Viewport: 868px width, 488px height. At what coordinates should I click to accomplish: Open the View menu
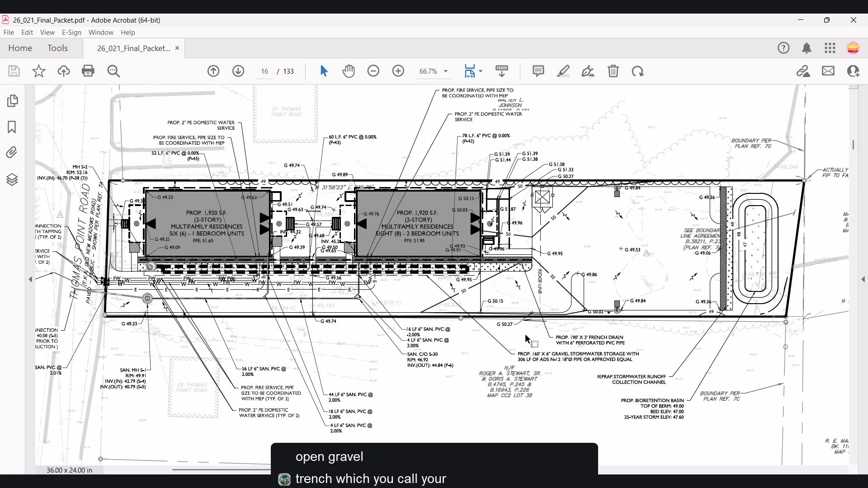pyautogui.click(x=47, y=33)
